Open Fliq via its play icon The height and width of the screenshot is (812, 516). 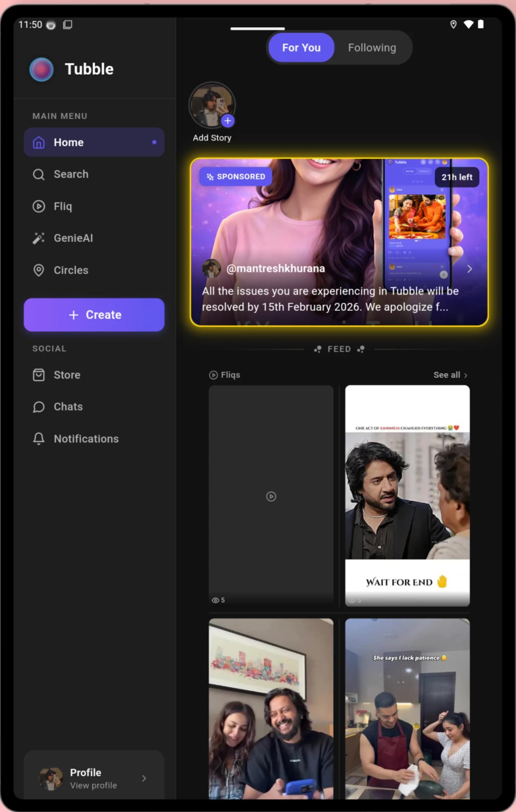[x=39, y=206]
